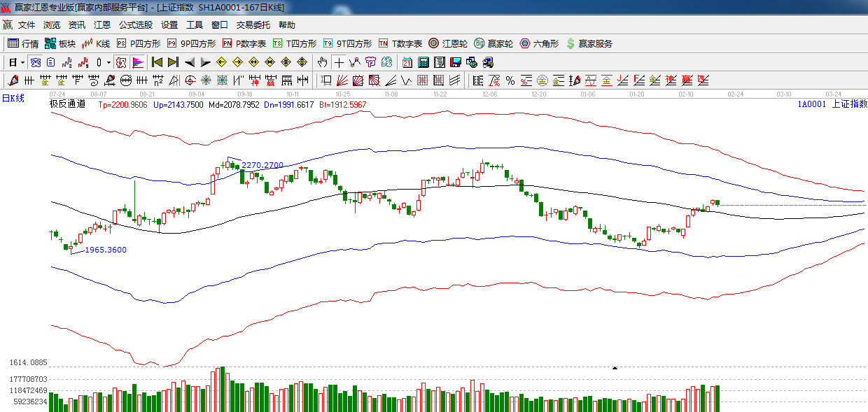Click the 2270.2700 high price label
Viewport: 868px width, 412px height.
(262, 166)
